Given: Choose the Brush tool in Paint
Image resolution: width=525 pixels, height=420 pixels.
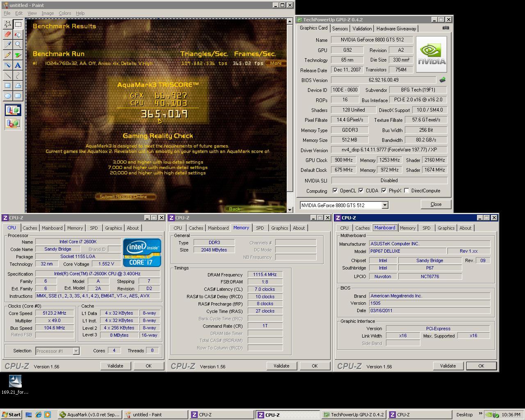Looking at the screenshot, I should (x=18, y=55).
